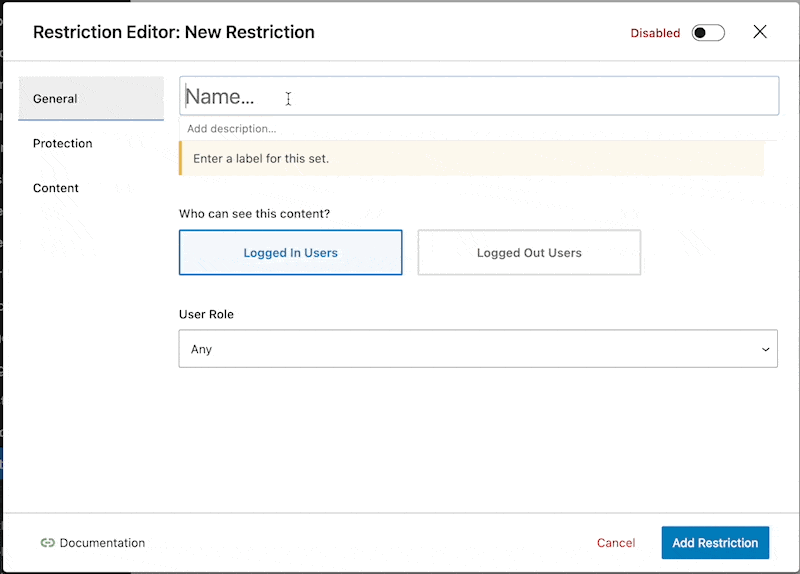Click the Restriction Editor title heading

pyautogui.click(x=174, y=32)
